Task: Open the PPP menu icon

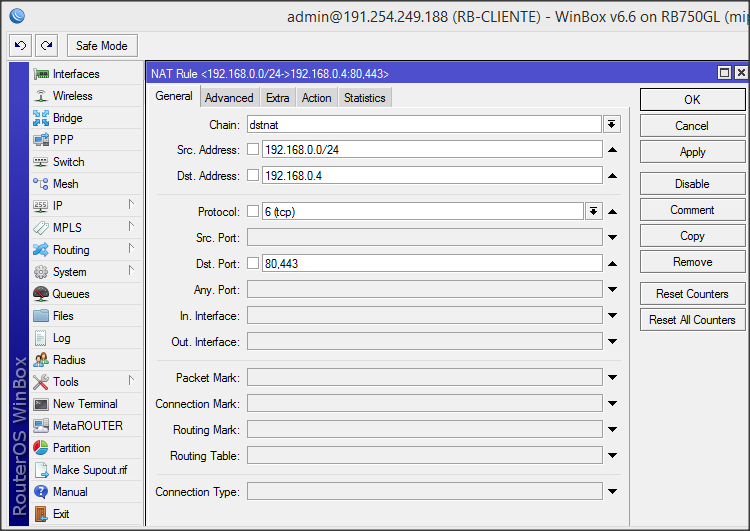Action: click(x=41, y=140)
